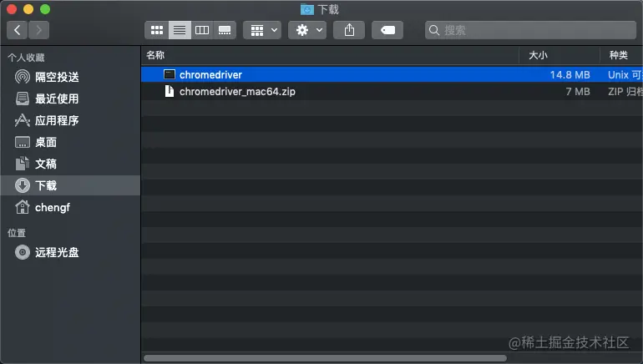The height and width of the screenshot is (364, 643).
Task: Click the 下载 folder icon in title bar
Action: click(307, 9)
